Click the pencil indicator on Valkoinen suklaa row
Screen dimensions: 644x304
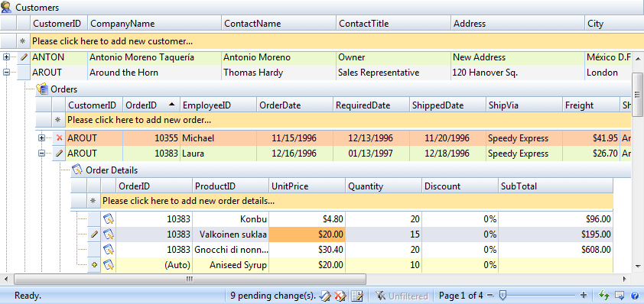tap(95, 234)
